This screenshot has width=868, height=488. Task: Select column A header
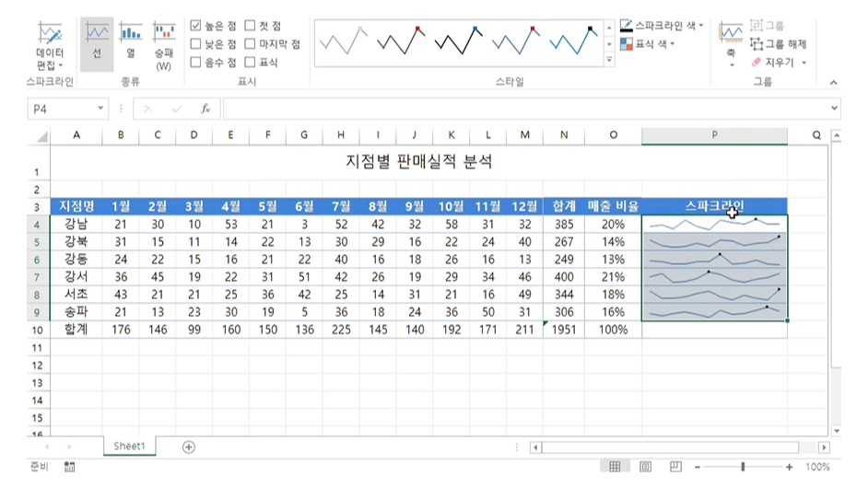click(76, 135)
